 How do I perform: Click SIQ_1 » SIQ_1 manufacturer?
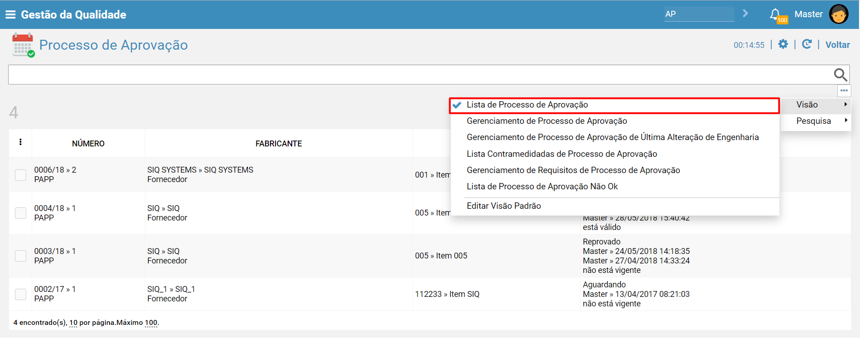(171, 289)
